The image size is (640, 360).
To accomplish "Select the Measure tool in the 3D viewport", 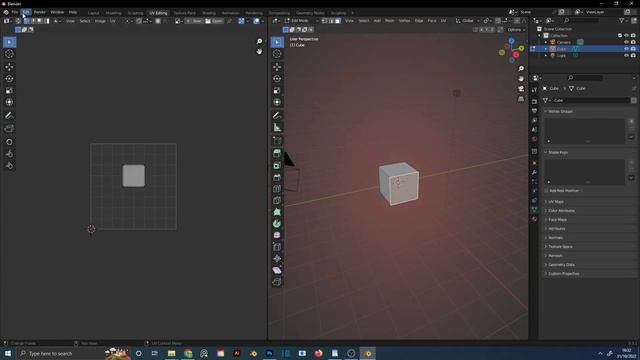I will tap(277, 127).
